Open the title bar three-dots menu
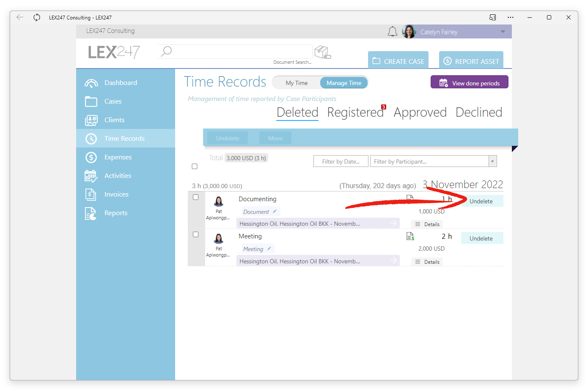This screenshot has height=391, width=588. point(511,17)
